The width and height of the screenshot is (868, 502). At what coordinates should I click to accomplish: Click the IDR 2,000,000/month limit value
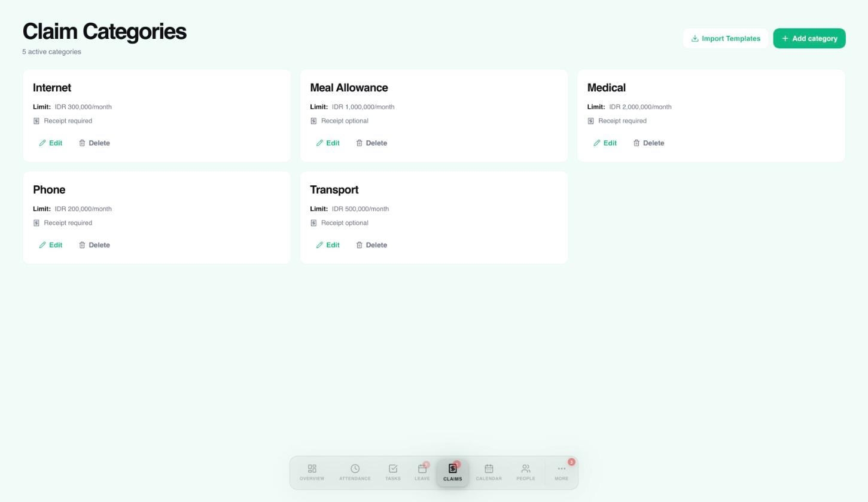click(640, 107)
